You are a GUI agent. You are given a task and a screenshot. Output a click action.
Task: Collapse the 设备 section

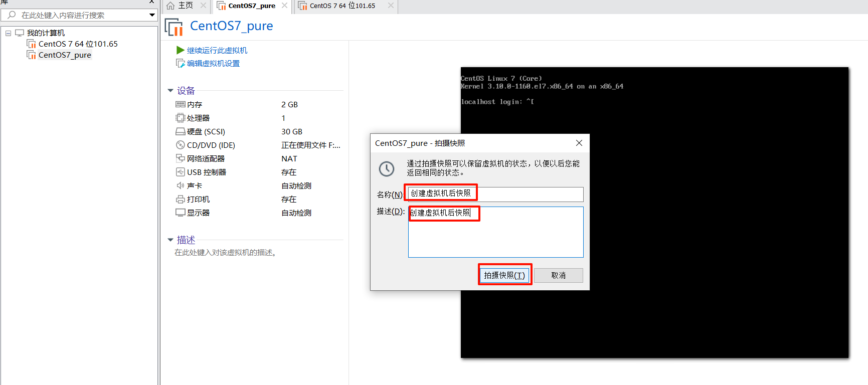click(x=170, y=91)
